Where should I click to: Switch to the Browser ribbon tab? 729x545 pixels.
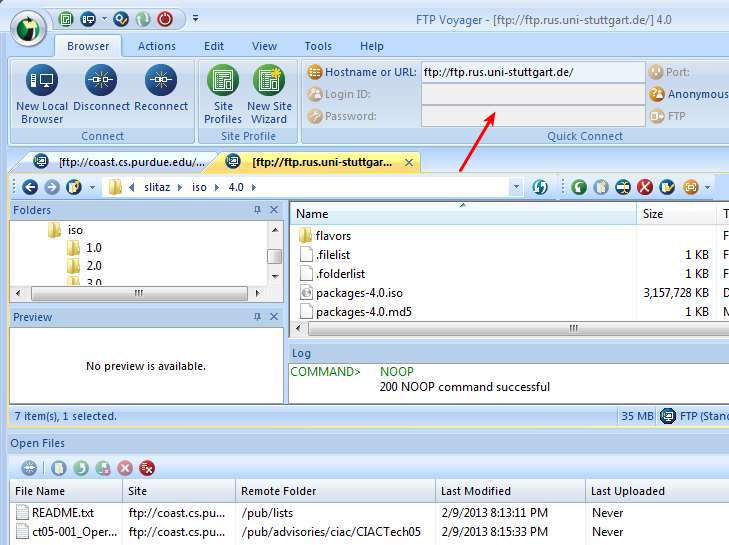pyautogui.click(x=88, y=46)
